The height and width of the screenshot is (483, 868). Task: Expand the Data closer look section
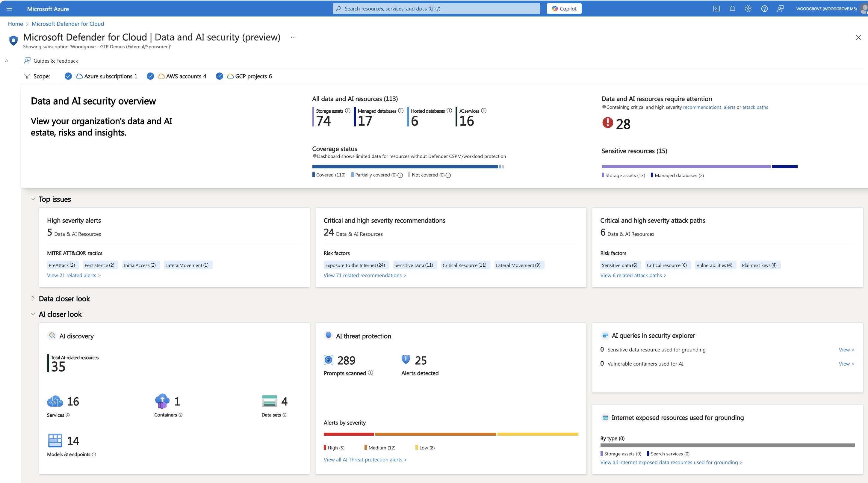[33, 299]
